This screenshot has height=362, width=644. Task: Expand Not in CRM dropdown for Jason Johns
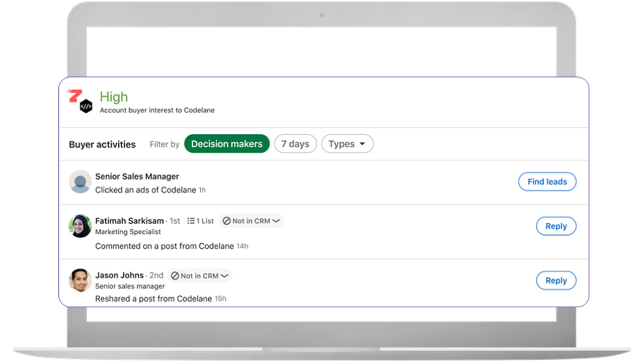tap(200, 276)
